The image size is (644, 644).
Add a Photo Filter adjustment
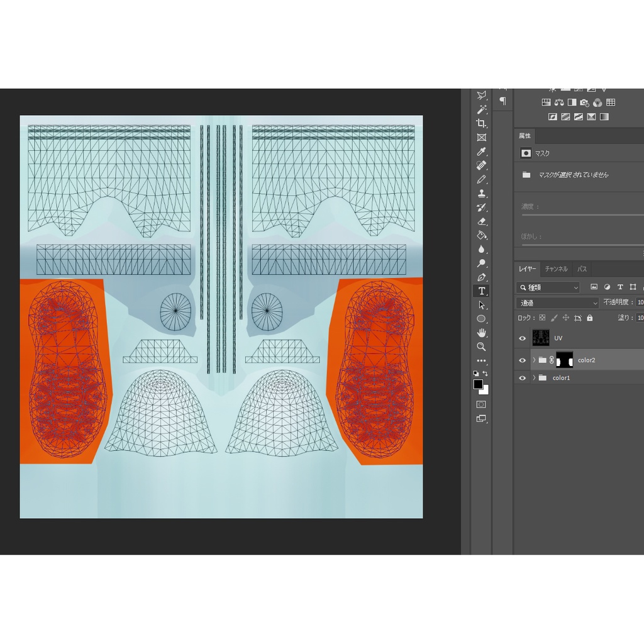pyautogui.click(x=585, y=103)
